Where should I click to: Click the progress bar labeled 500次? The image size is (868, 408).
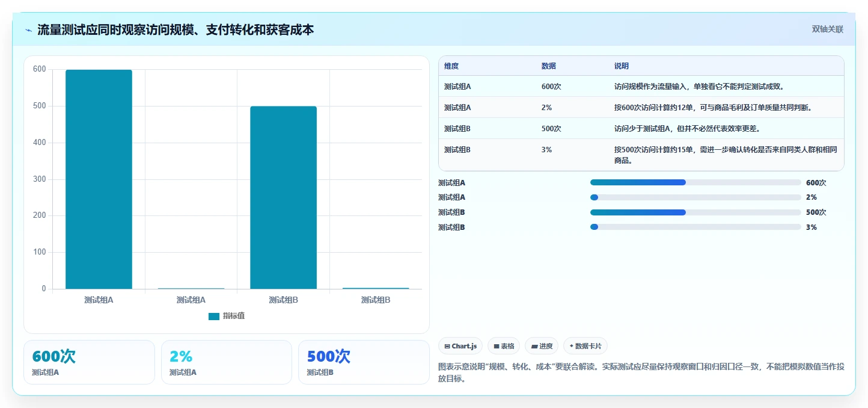coord(695,212)
